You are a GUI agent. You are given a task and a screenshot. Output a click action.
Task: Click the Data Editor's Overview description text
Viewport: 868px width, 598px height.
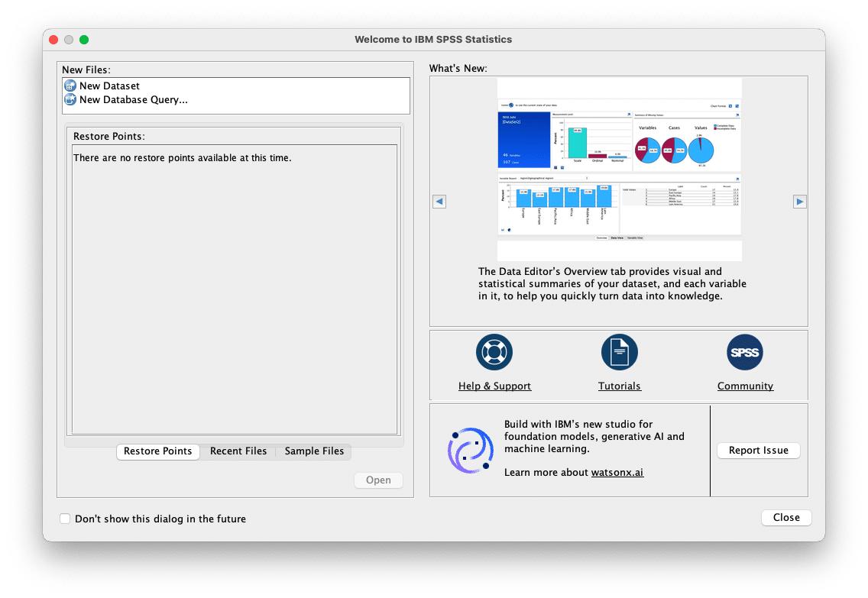tap(612, 284)
